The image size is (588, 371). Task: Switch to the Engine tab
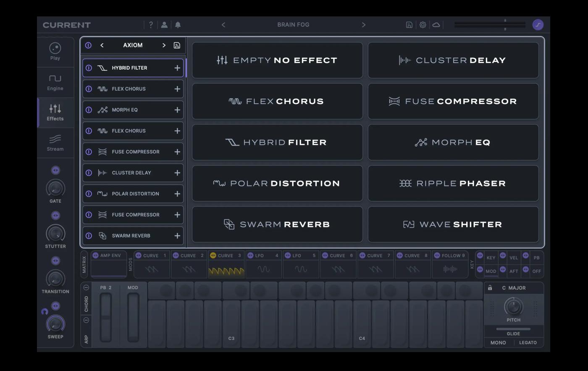55,82
